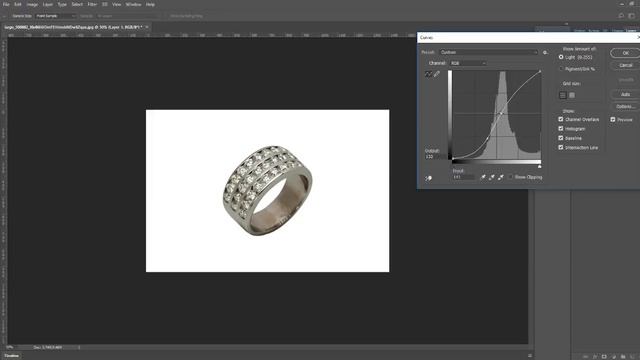The width and height of the screenshot is (640, 360).
Task: Open workspace switcher icon at top right
Action: click(x=631, y=16)
